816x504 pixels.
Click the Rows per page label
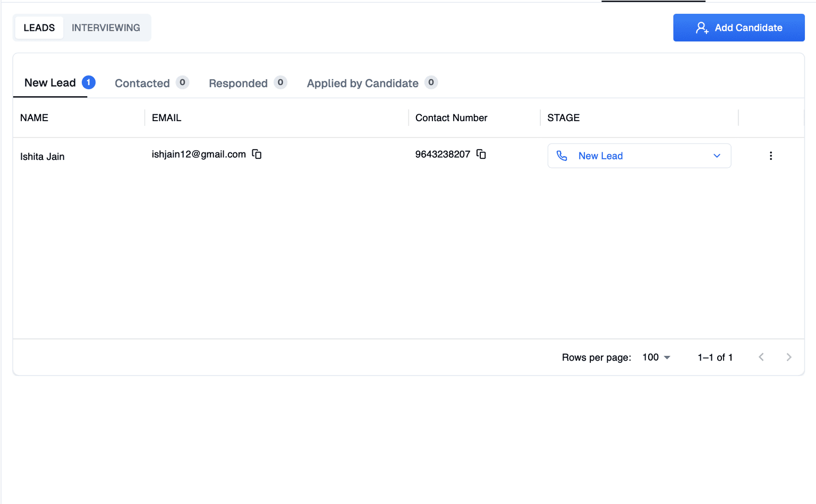pyautogui.click(x=597, y=357)
